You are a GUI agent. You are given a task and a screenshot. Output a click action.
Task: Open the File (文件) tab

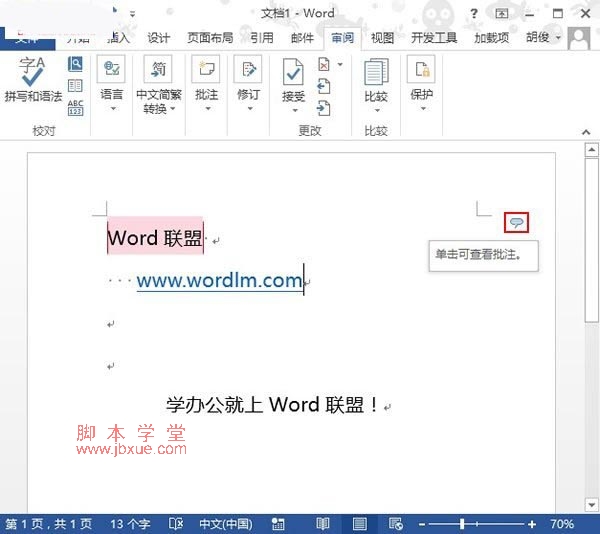pos(28,39)
